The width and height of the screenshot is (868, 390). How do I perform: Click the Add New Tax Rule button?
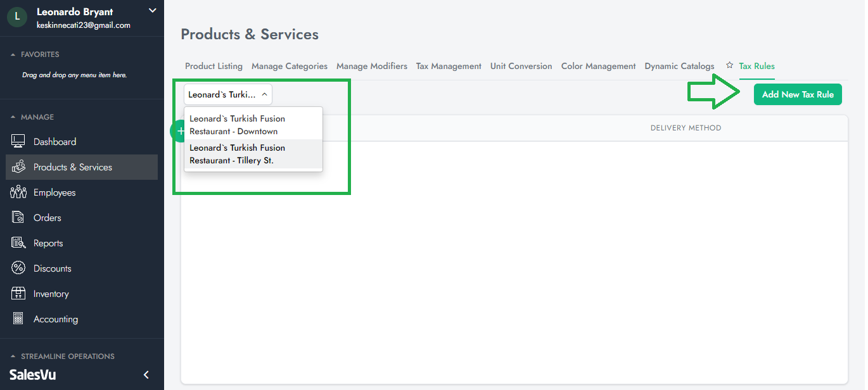[798, 94]
